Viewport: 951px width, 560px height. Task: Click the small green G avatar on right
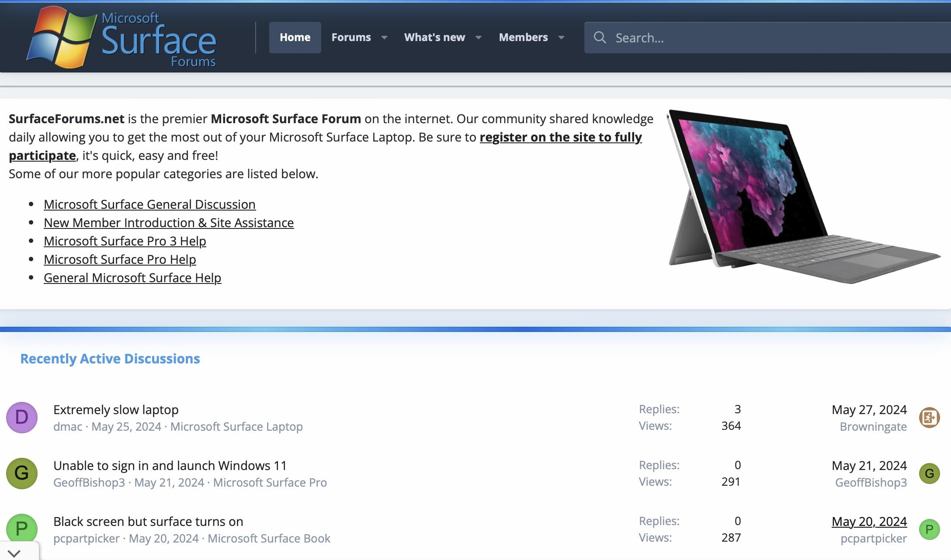click(x=929, y=474)
